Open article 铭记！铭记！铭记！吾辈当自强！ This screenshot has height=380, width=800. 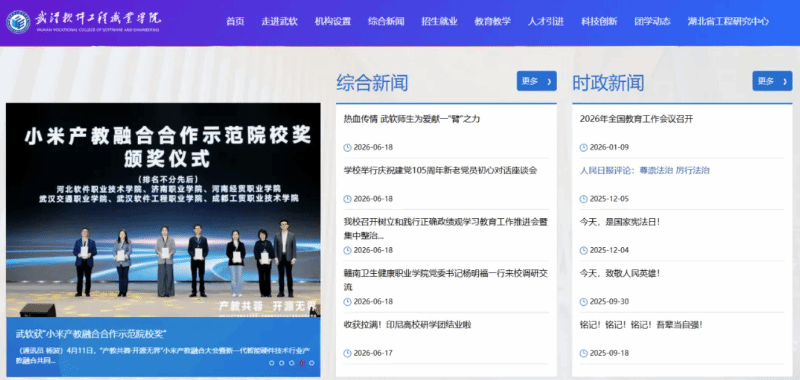point(641,324)
